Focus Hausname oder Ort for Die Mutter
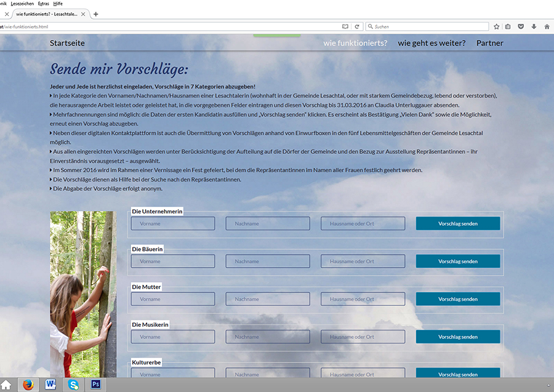This screenshot has height=392, width=554. (363, 299)
